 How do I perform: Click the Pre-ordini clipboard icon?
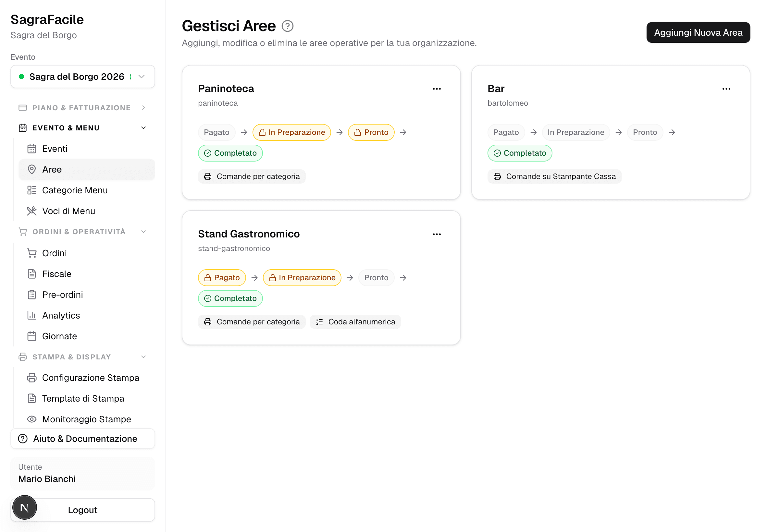pyautogui.click(x=32, y=295)
